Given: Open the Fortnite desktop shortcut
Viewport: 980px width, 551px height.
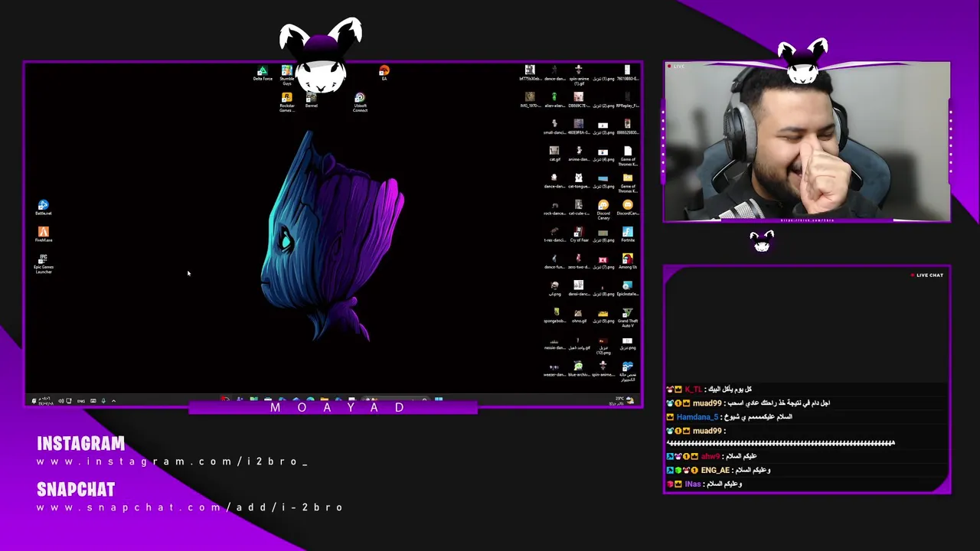Looking at the screenshot, I should pos(628,234).
